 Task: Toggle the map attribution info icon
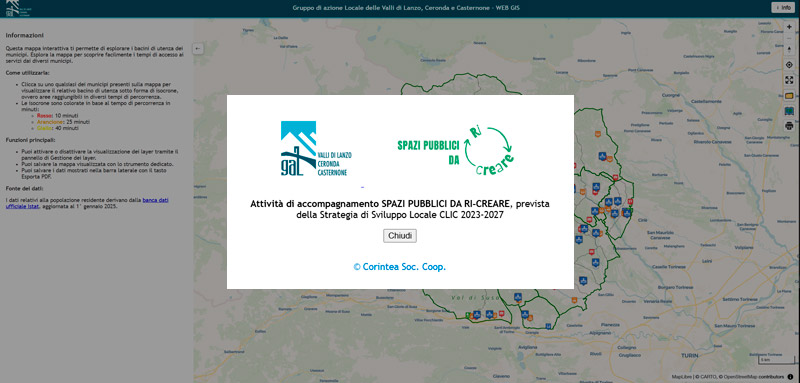tap(790, 377)
